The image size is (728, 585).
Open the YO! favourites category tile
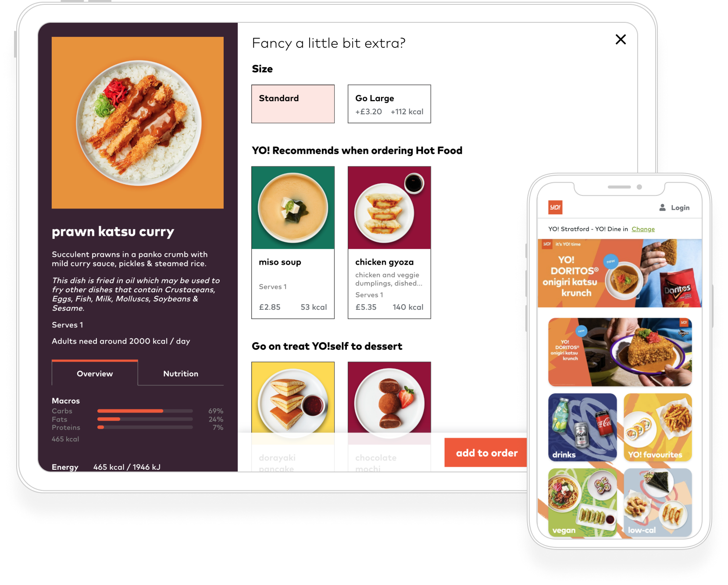(x=658, y=427)
